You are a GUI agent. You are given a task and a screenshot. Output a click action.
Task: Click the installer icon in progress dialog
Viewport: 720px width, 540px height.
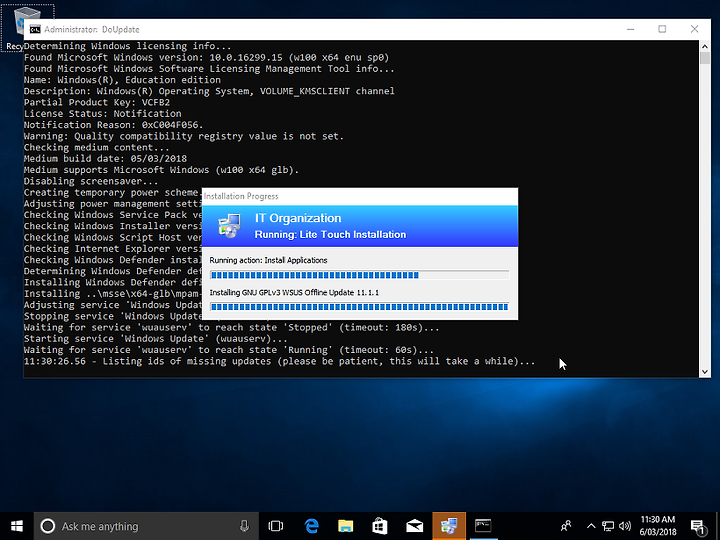pos(229,225)
